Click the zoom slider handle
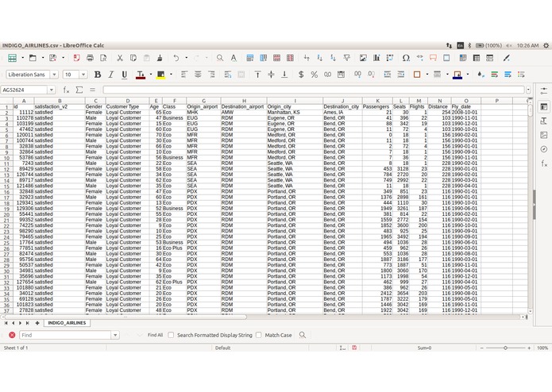 [505, 348]
